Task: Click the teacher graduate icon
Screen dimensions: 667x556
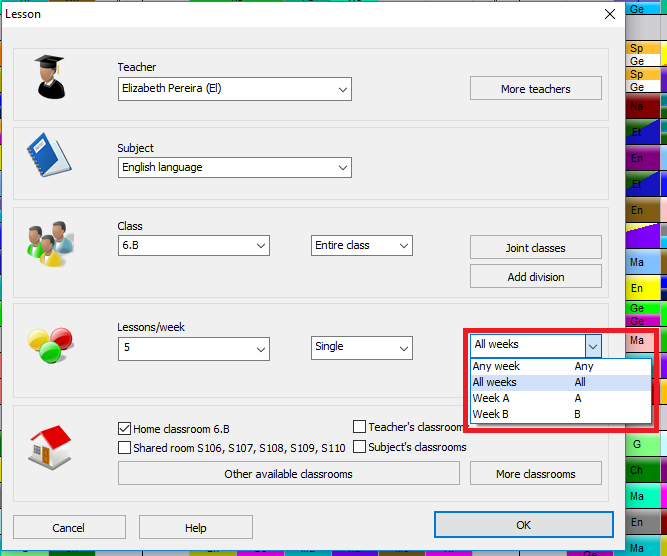Action: click(x=50, y=77)
